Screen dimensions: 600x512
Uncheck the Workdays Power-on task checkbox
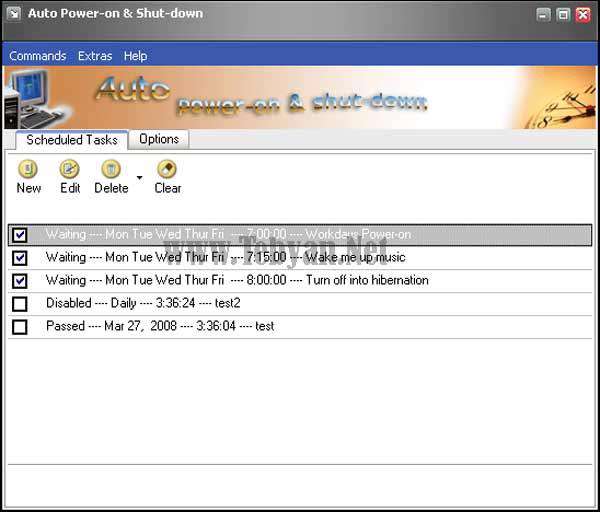pyautogui.click(x=20, y=235)
